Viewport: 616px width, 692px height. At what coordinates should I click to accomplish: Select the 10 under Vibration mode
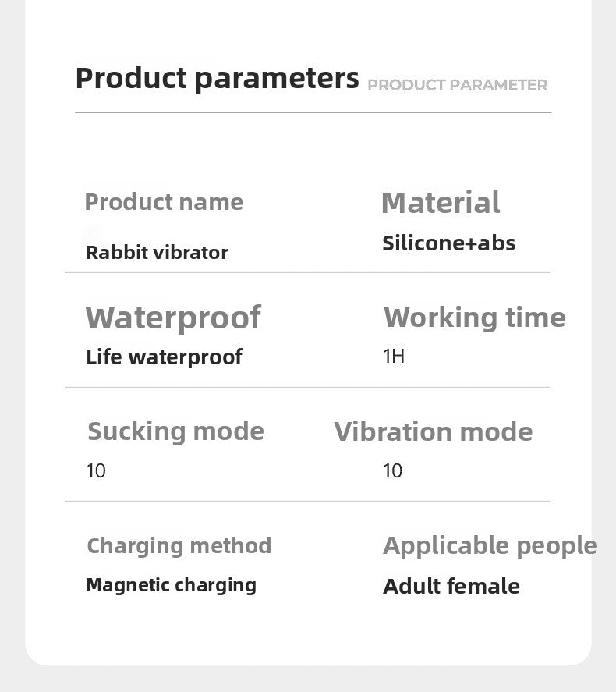(x=392, y=471)
